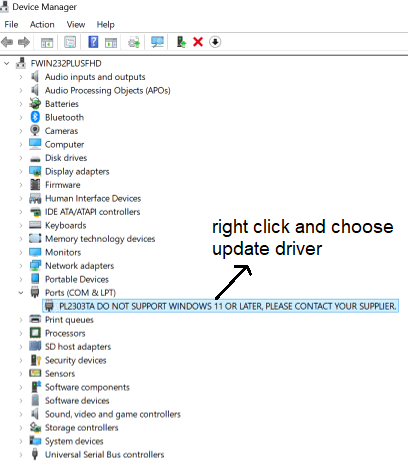Collapse the FWIN232PLUSFHD root node
Screen dimensions: 408x472
tap(6, 63)
